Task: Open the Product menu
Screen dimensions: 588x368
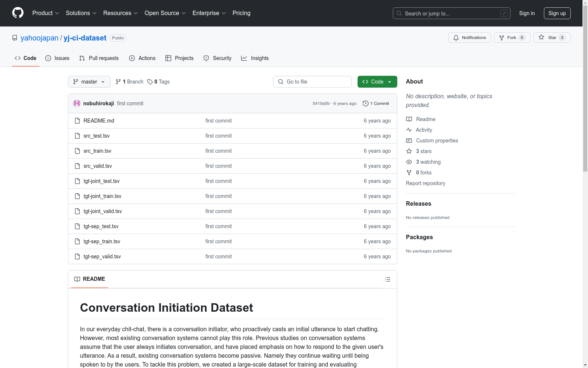Action: 46,13
